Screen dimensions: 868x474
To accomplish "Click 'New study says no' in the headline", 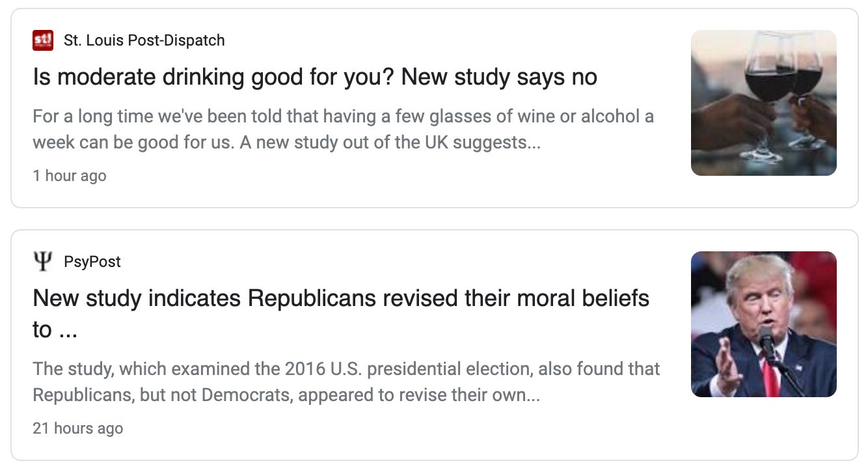I will [499, 77].
